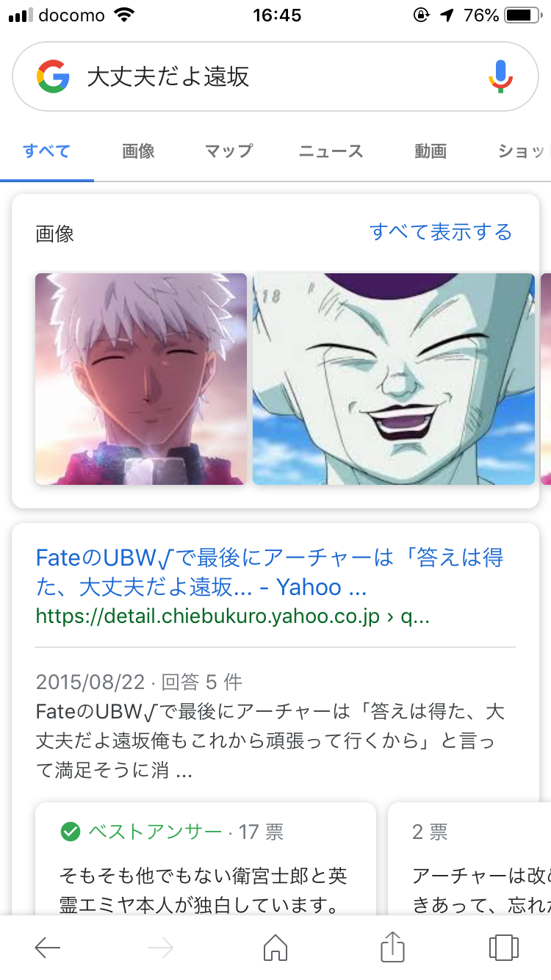
Task: Open the FateのUBW Yahoo result title
Action: (x=270, y=572)
